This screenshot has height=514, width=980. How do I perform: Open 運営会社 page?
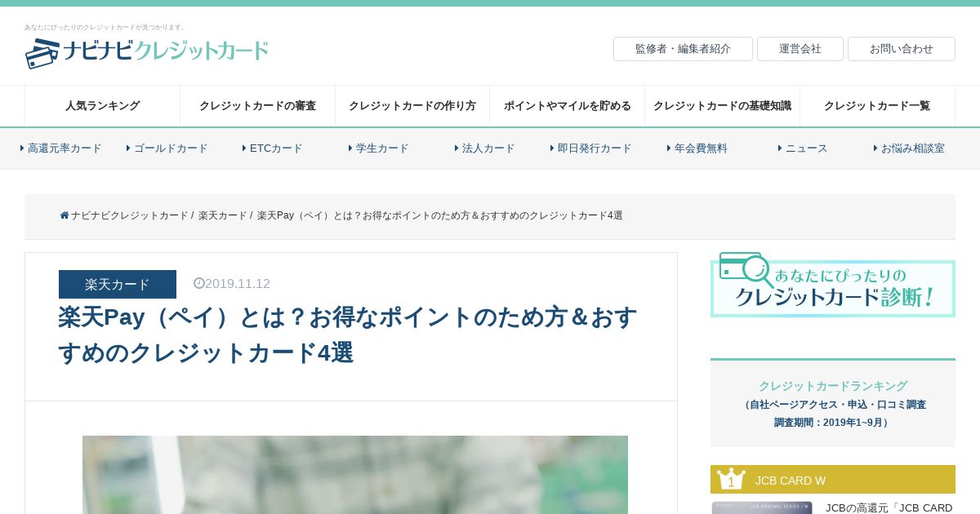[800, 49]
